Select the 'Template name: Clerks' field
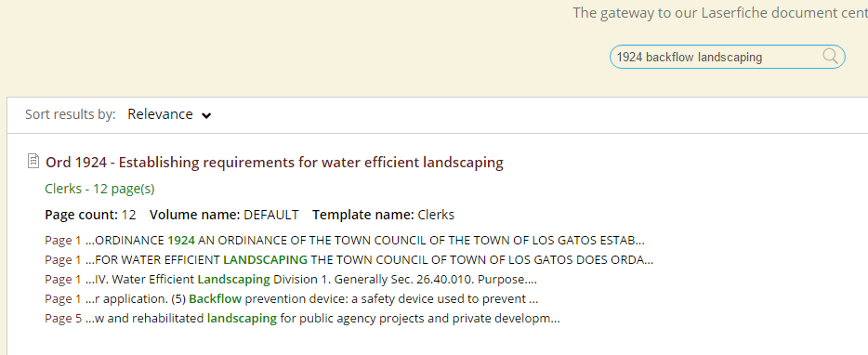Screen dimensions: 868x355 pyautogui.click(x=383, y=215)
